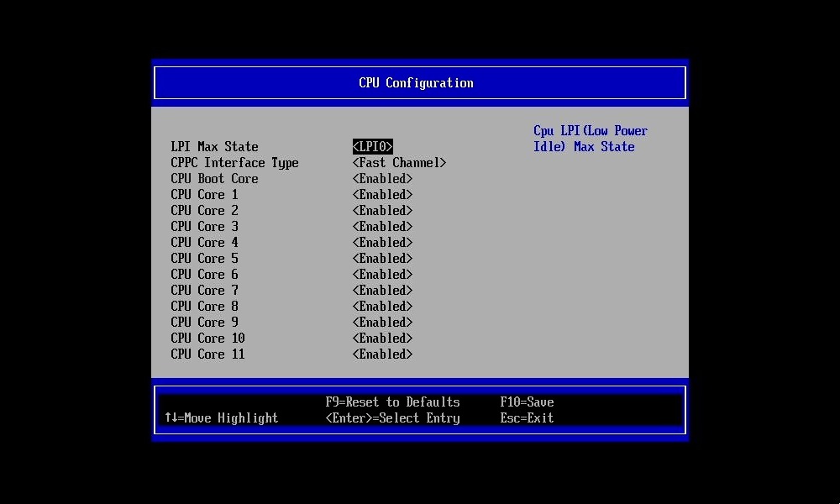Change CPU Core 4 enablement
This screenshot has width=840, height=504.
click(382, 242)
